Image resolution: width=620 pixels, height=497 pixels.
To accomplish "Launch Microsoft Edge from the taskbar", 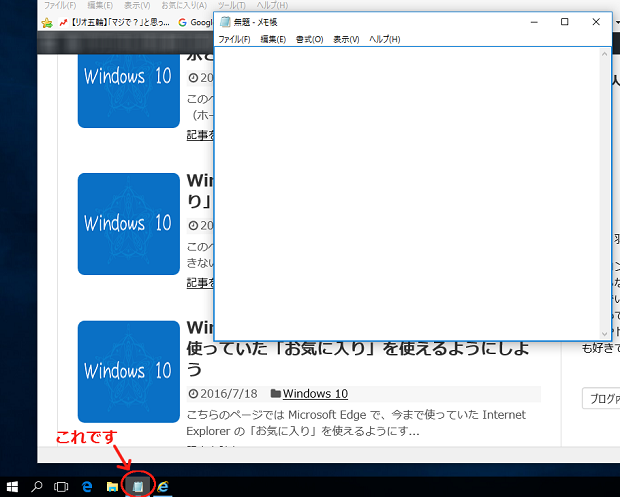I will [87, 487].
